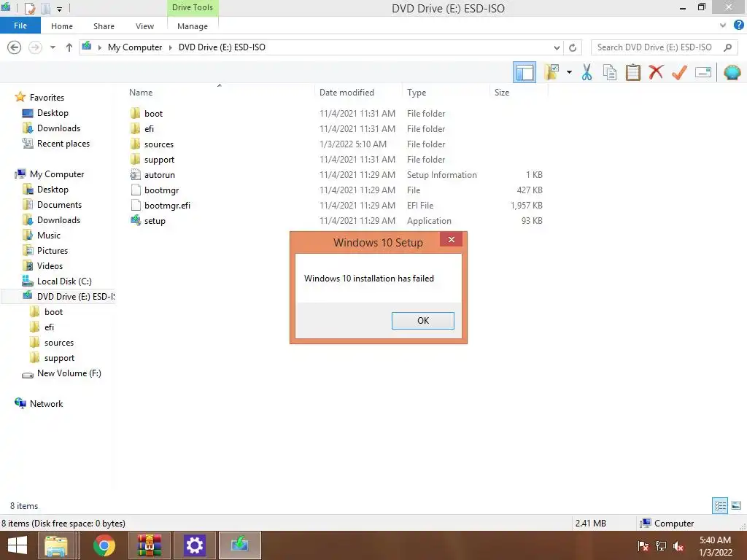Open Favorites in the navigation pane
The width and height of the screenshot is (747, 560).
point(47,97)
